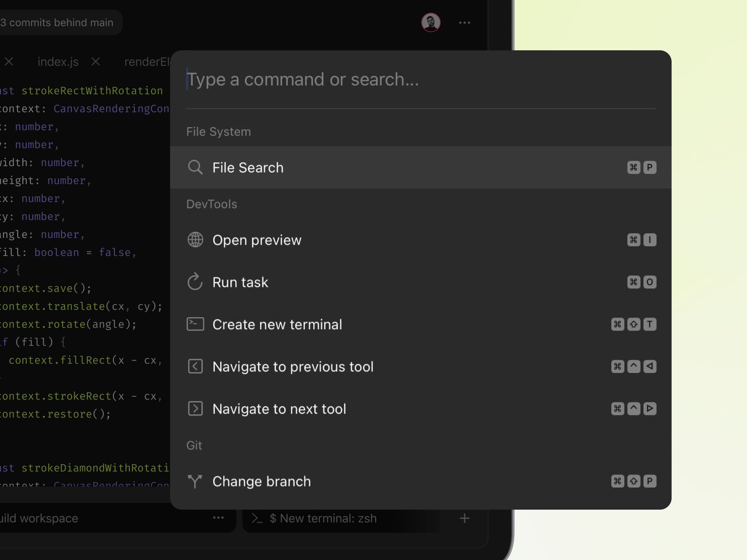Click the File Search magnifier icon
Screen dimensions: 747x560
point(196,167)
